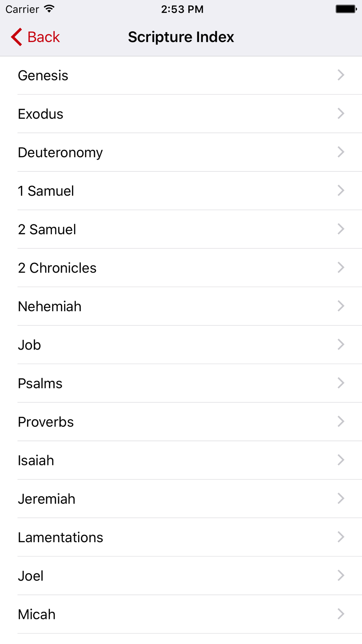The image size is (362, 644).
Task: Choose Nehemiah from the index
Action: 181,306
